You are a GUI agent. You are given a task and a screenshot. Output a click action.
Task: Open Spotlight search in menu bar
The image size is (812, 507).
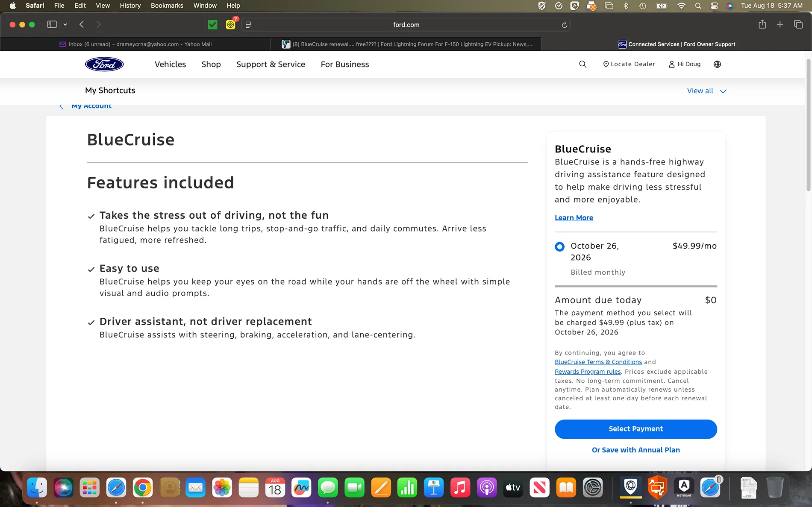698,6
